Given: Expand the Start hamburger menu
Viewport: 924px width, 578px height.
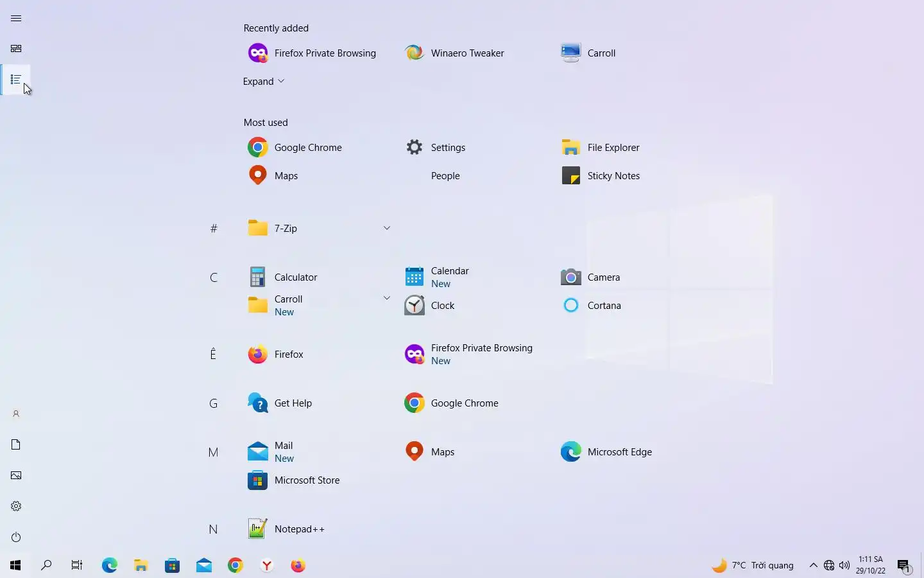Looking at the screenshot, I should click(x=16, y=18).
